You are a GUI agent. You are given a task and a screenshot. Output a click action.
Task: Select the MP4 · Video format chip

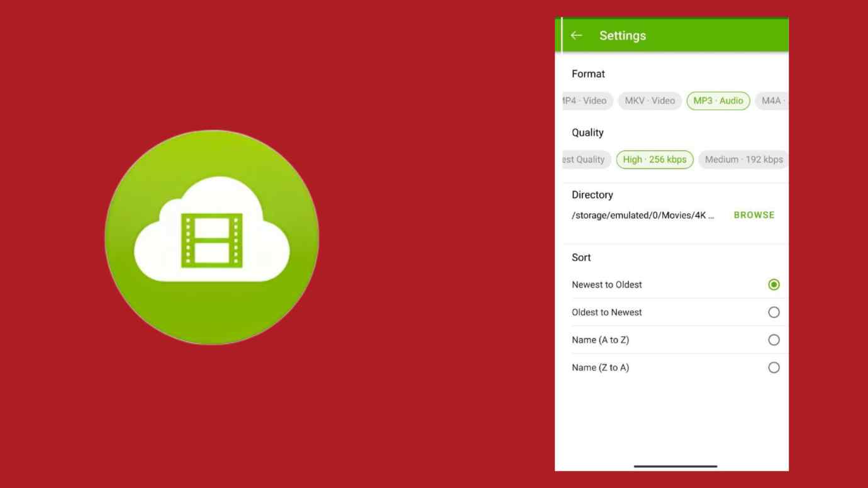(x=585, y=101)
